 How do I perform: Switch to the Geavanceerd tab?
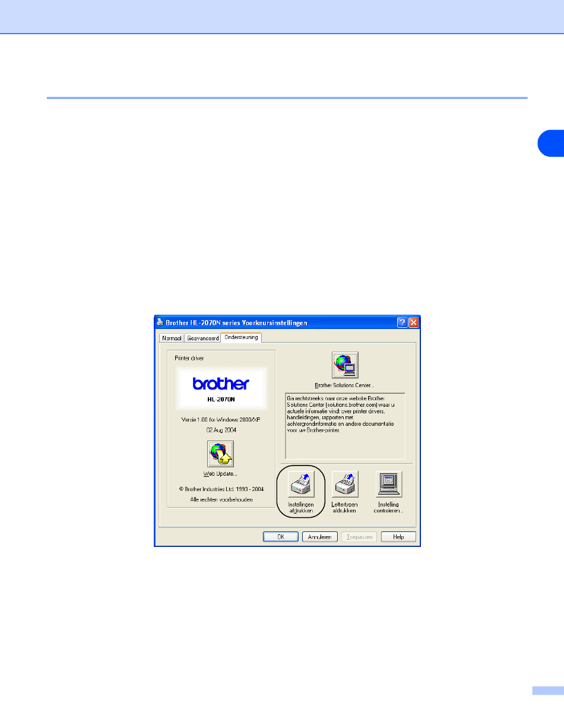202,338
